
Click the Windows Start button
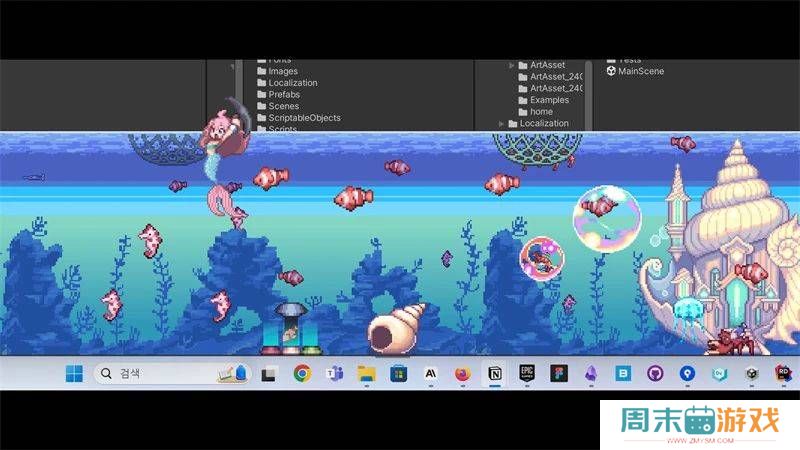point(74,374)
